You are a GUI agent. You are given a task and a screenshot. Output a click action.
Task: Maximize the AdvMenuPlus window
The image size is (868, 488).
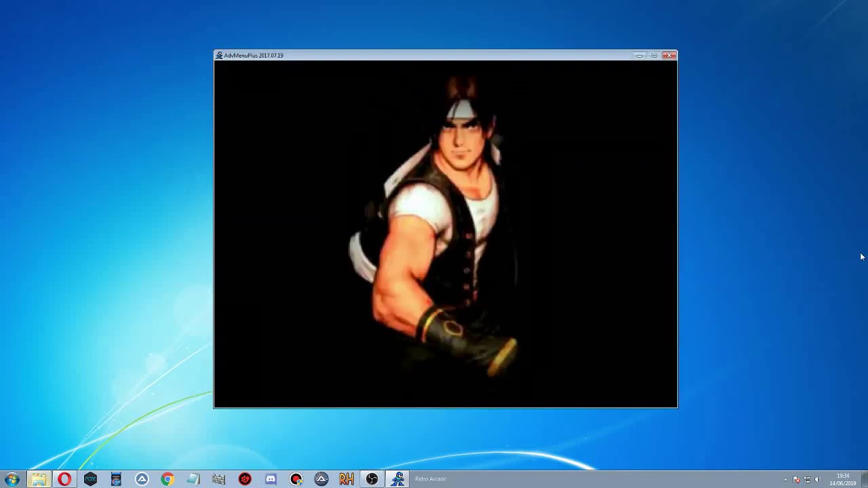(x=654, y=56)
